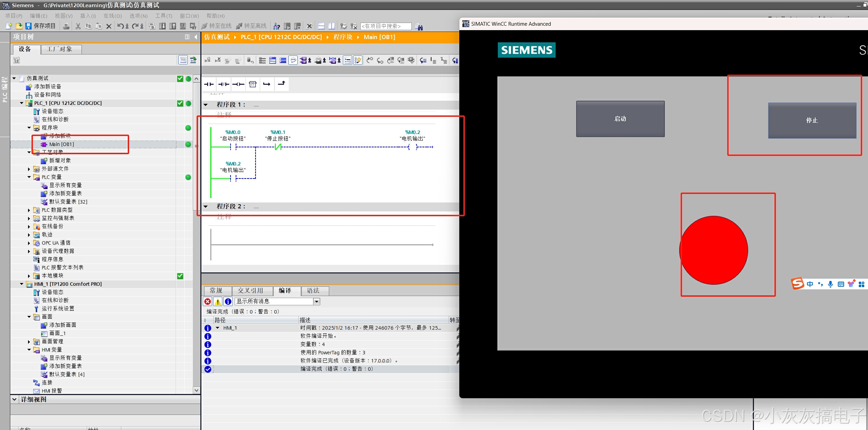Insert an output coil instruction

[238, 84]
